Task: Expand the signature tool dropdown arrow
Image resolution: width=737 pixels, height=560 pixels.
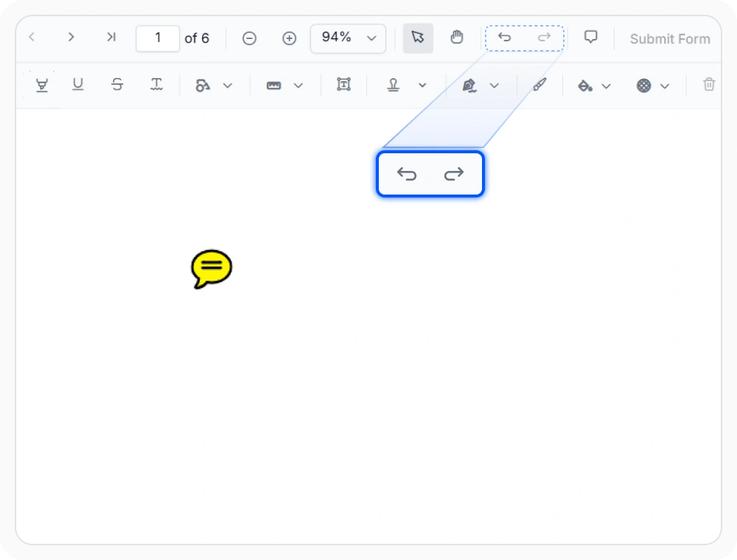Action: 494,85
